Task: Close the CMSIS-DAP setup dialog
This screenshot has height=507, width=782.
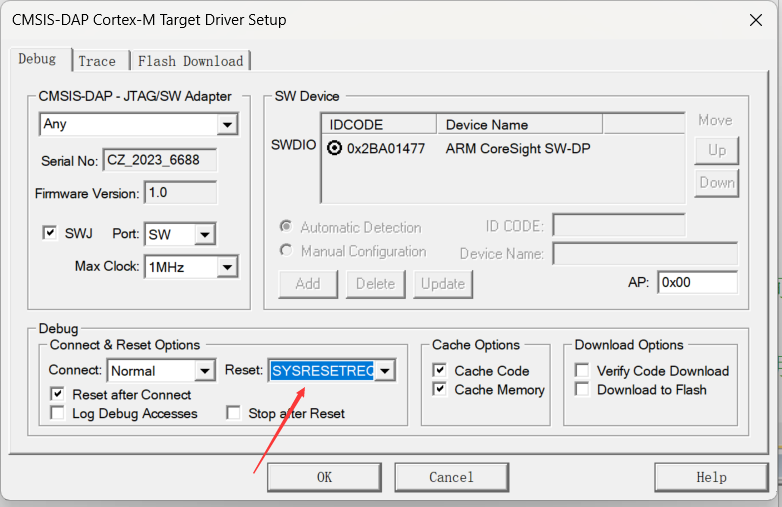Action: [756, 20]
